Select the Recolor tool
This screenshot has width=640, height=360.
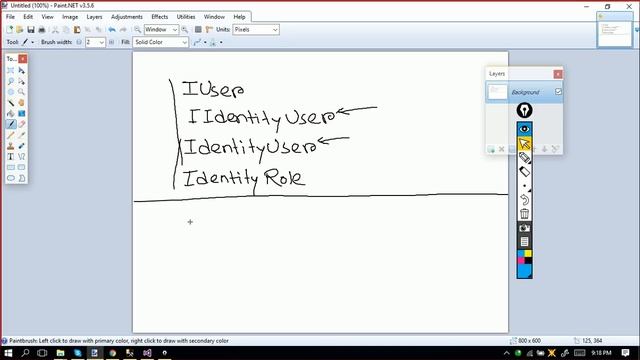coord(21,146)
